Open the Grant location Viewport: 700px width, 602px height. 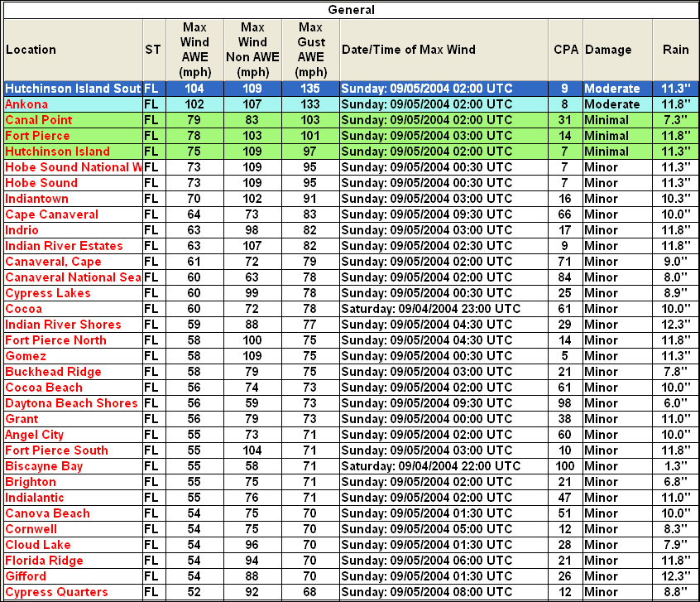(x=22, y=419)
